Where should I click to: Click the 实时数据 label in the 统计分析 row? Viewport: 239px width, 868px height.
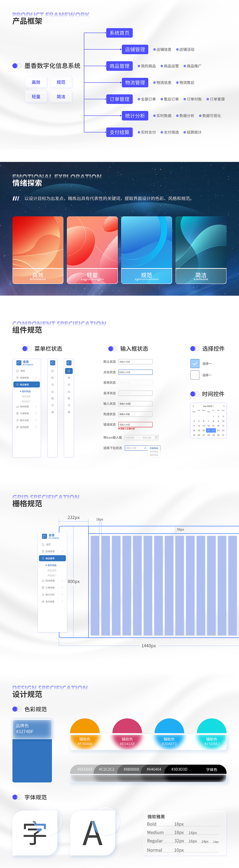click(164, 116)
